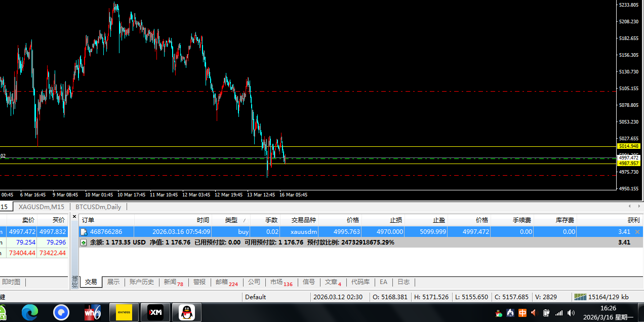Click the order ticket icon for 468766286

click(x=84, y=232)
